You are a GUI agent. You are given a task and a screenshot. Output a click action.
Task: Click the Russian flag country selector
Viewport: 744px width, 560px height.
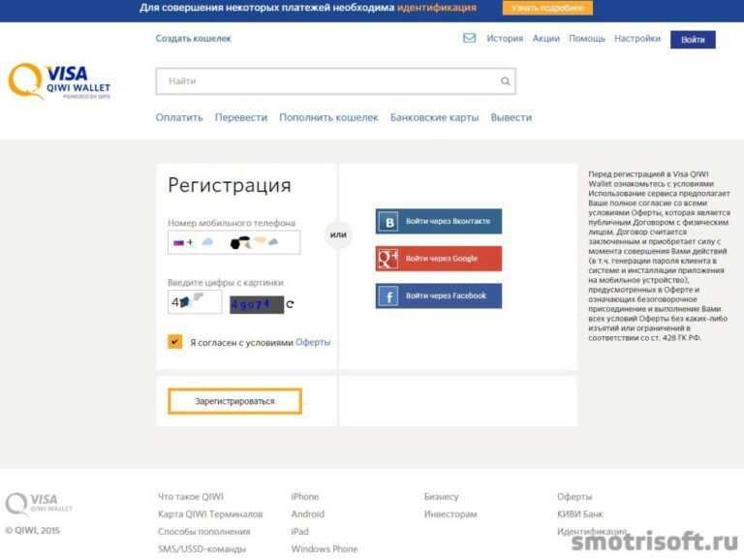pyautogui.click(x=178, y=242)
